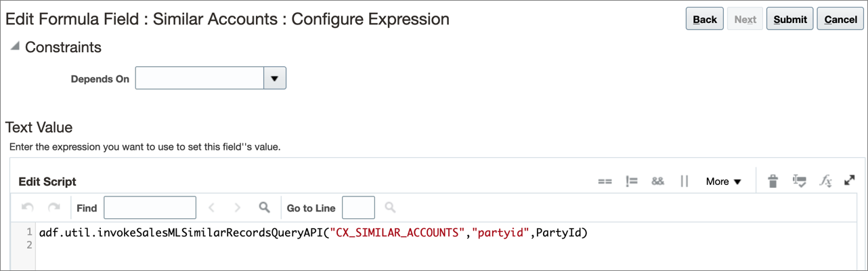The height and width of the screenshot is (271, 868).
Task: Insert the equals operator (==)
Action: pos(605,182)
